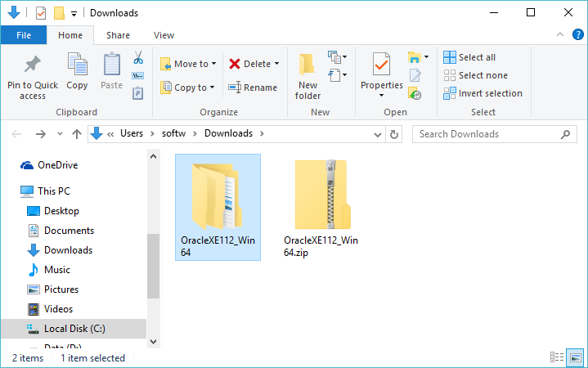588x368 pixels.
Task: Click navigation pane scroll up arrow
Action: tap(153, 156)
